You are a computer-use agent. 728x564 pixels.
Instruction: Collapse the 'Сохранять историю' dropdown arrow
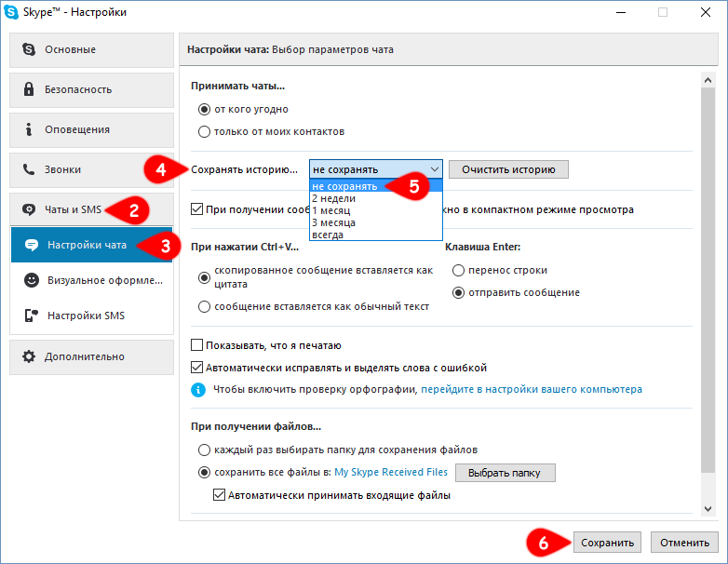tap(435, 169)
